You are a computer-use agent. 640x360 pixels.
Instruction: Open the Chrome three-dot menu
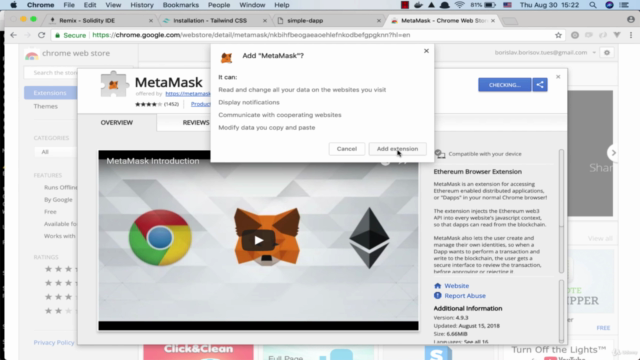click(x=631, y=35)
